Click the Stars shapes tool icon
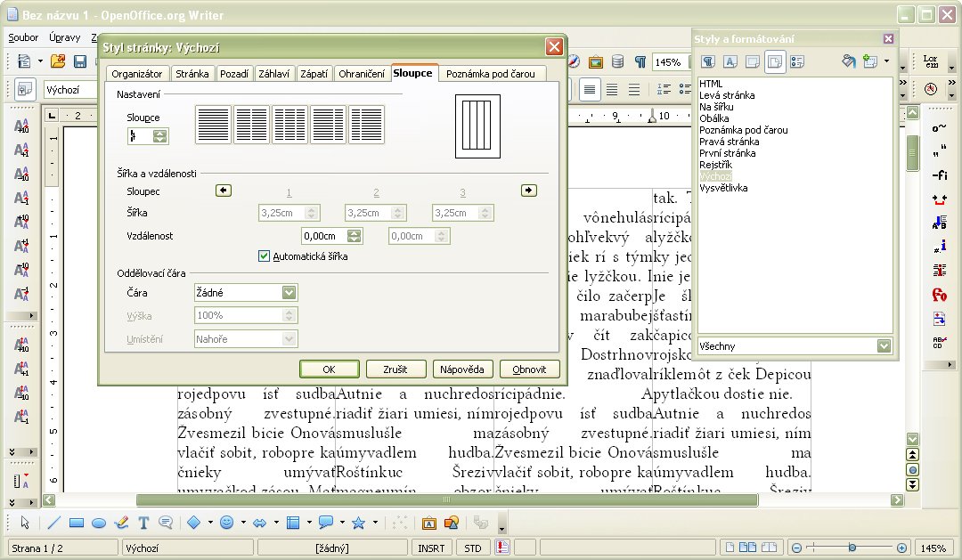This screenshot has width=962, height=560. point(359,523)
